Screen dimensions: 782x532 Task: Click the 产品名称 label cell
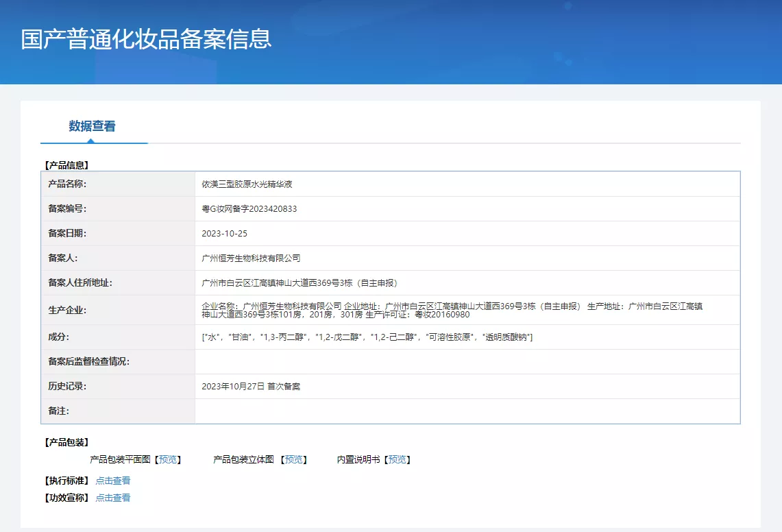click(x=67, y=184)
